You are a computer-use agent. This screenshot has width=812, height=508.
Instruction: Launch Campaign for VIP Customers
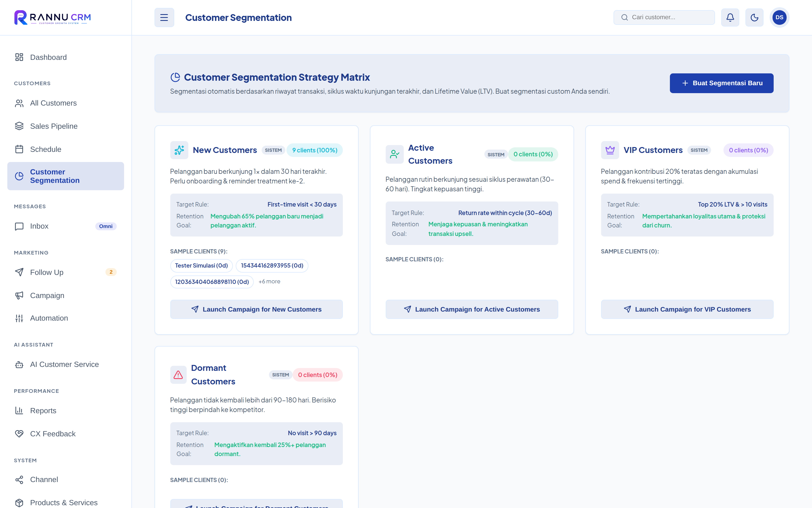click(687, 309)
